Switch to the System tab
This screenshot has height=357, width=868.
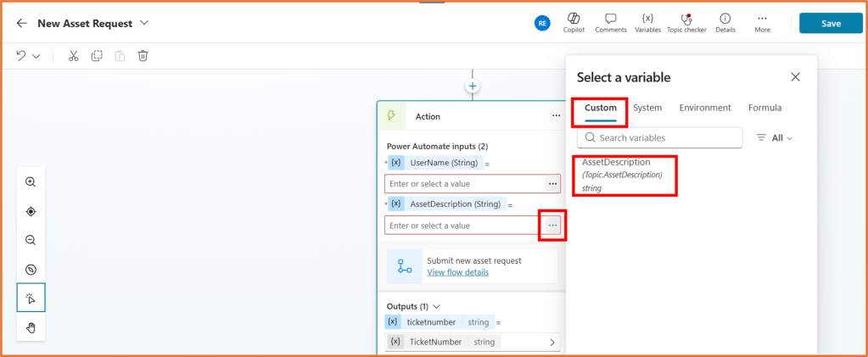tap(647, 108)
